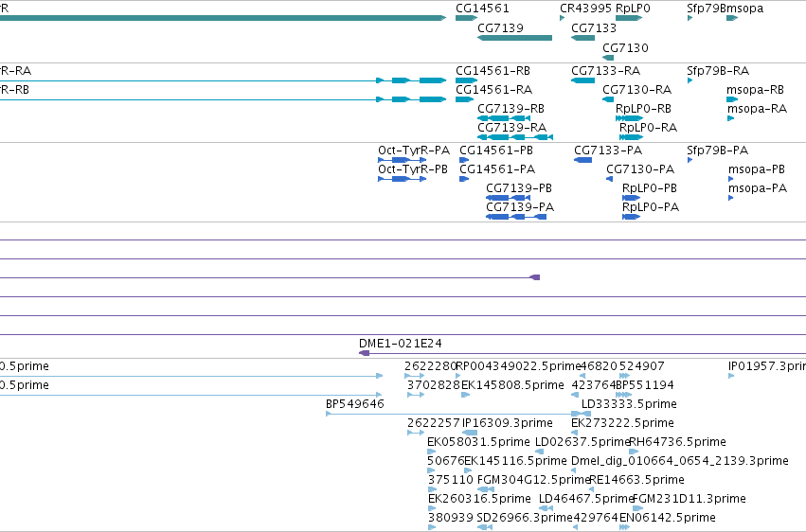Click the RpLP0 gene label
This screenshot has height=532, width=806.
click(x=633, y=9)
